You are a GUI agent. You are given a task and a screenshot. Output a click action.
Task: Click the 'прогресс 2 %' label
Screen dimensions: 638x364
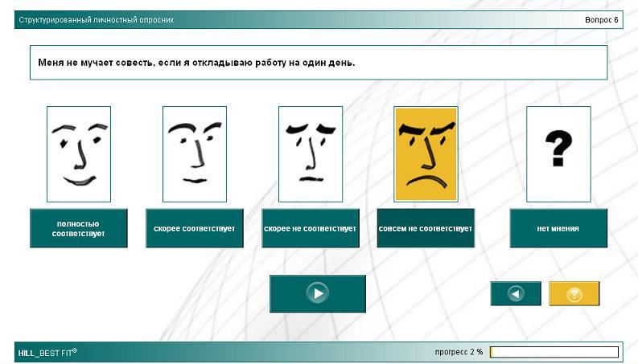459,352
